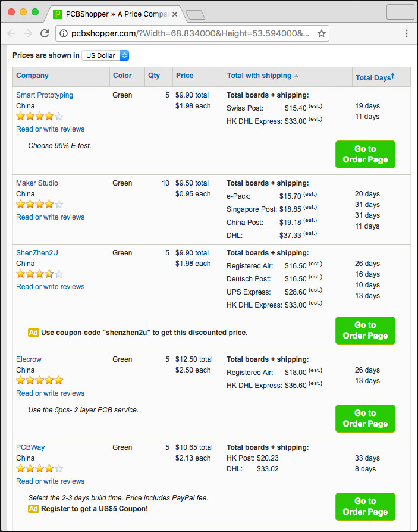Open a new tab button
Screen dimensions: 418x532
coord(195,14)
